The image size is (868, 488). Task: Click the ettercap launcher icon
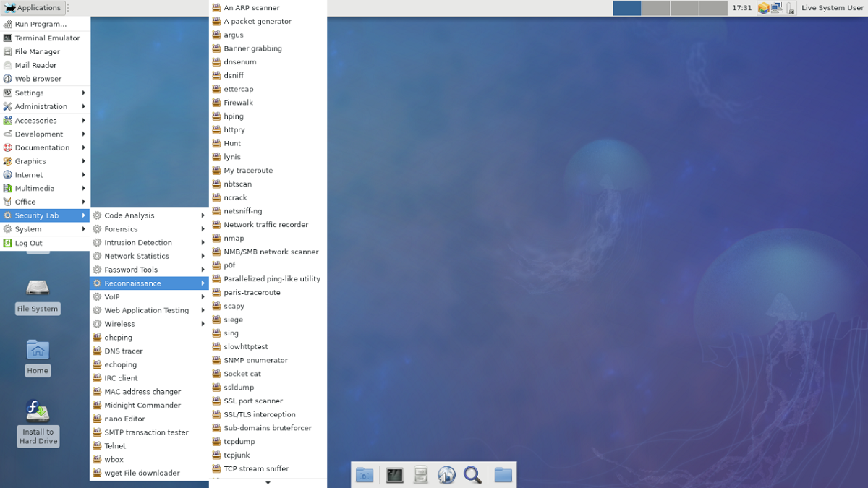coord(217,90)
